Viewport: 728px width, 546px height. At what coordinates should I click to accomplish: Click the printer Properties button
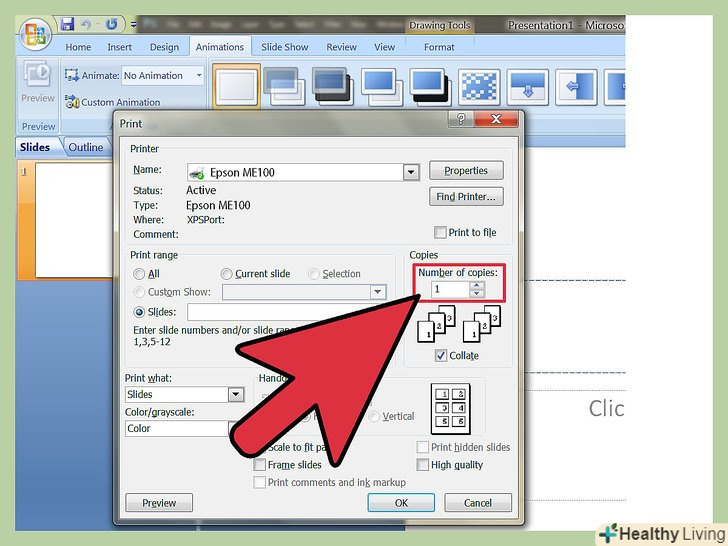[x=466, y=170]
